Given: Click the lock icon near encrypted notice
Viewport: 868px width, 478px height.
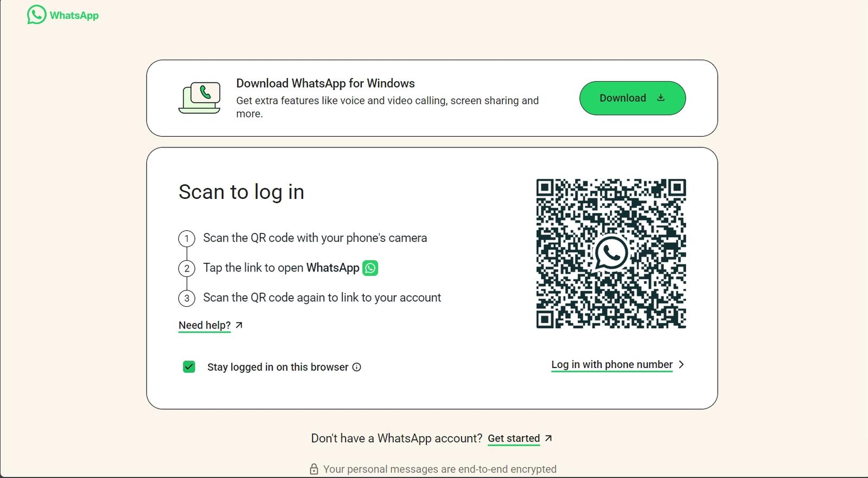Looking at the screenshot, I should 314,469.
